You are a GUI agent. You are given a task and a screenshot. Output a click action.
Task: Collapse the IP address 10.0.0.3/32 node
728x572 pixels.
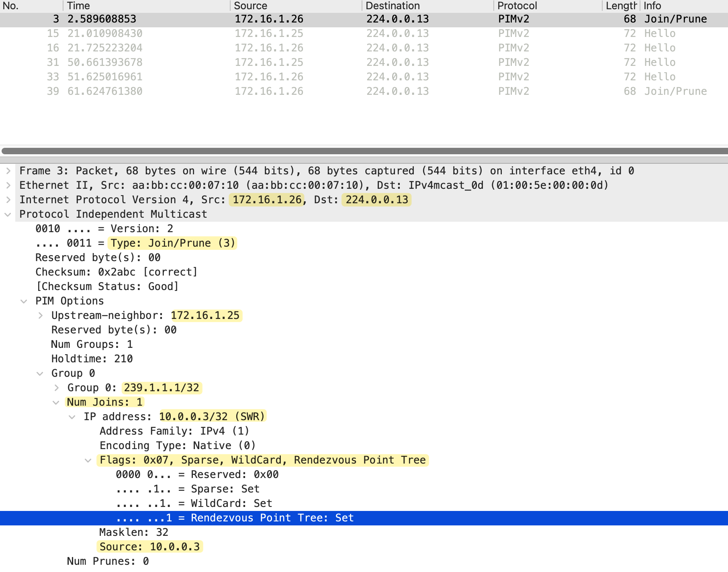click(x=72, y=417)
